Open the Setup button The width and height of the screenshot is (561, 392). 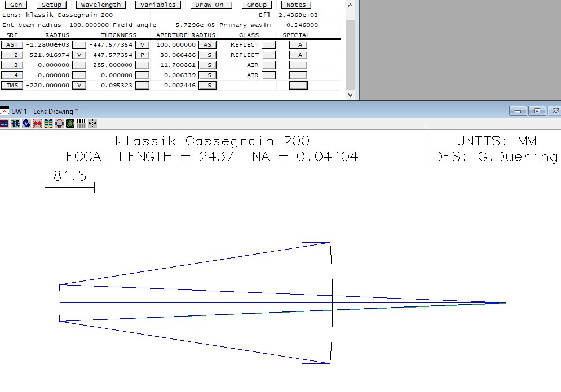click(x=51, y=5)
